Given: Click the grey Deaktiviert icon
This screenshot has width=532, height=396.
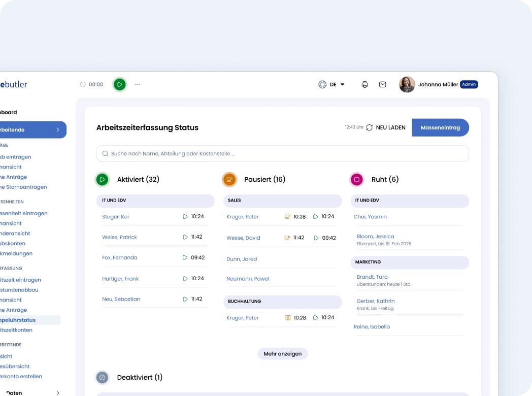Looking at the screenshot, I should tap(102, 377).
